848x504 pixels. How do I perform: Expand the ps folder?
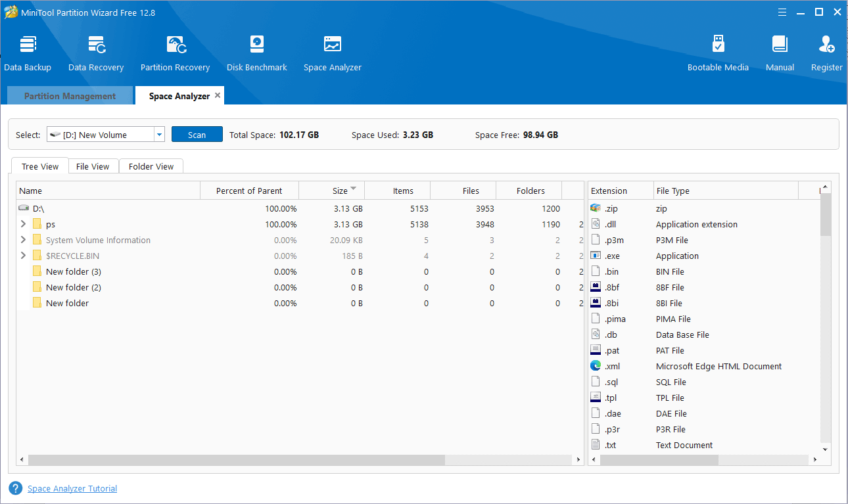click(x=24, y=224)
